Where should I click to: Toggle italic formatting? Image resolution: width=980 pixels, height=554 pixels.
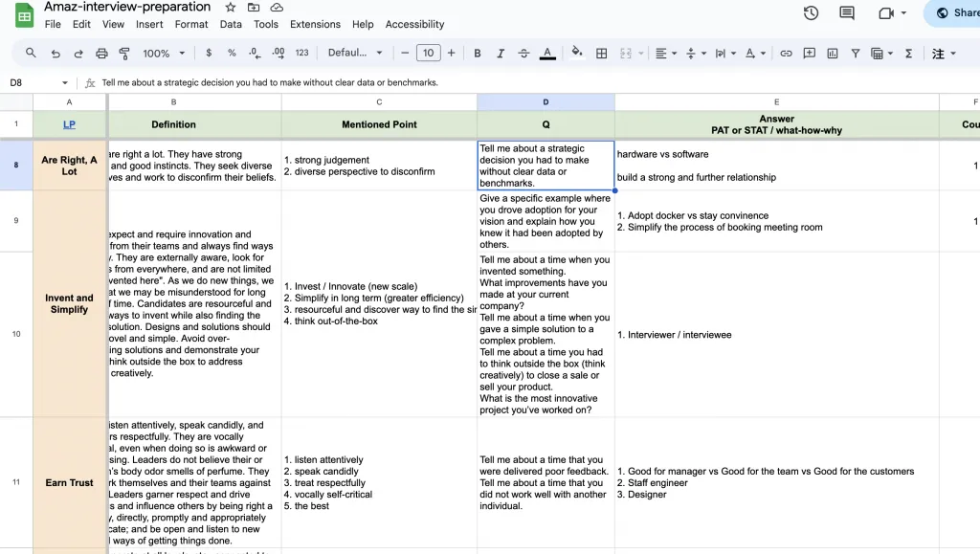pos(500,54)
